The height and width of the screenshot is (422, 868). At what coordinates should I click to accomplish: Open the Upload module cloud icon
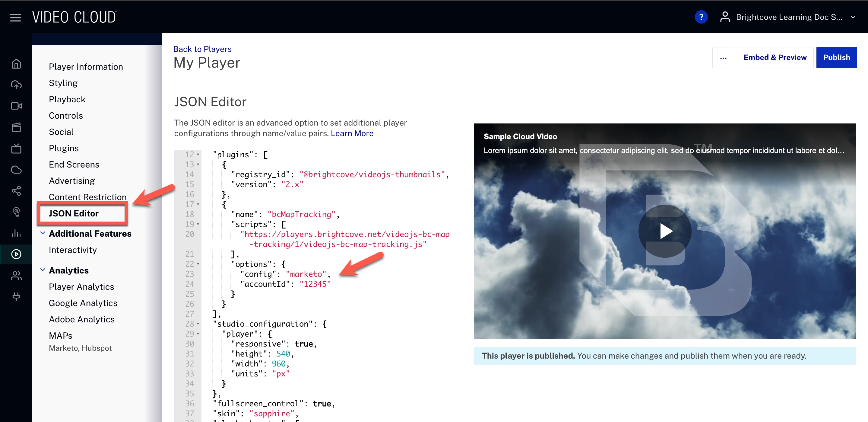coord(16,85)
